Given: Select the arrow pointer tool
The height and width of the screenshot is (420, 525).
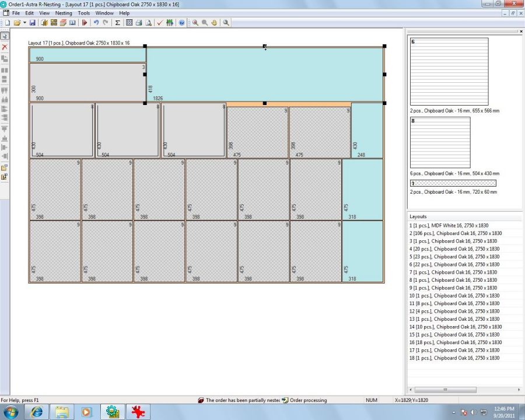Looking at the screenshot, I should 5,36.
